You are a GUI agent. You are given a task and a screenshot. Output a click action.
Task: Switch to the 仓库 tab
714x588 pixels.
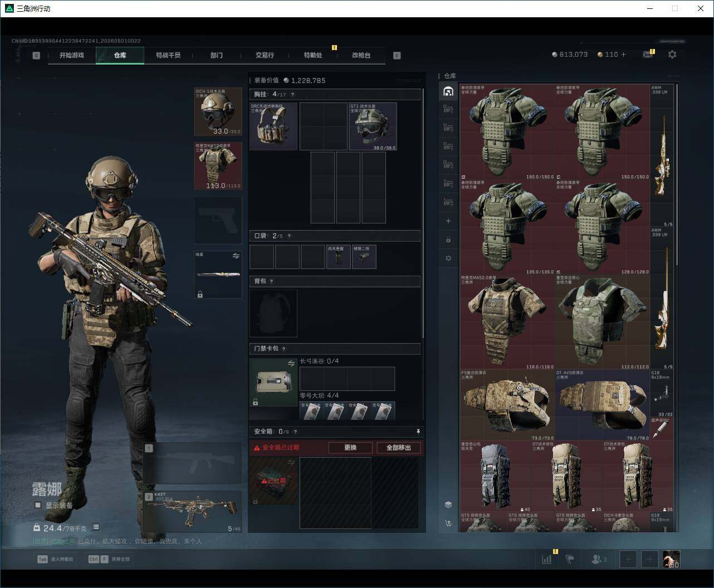click(120, 55)
